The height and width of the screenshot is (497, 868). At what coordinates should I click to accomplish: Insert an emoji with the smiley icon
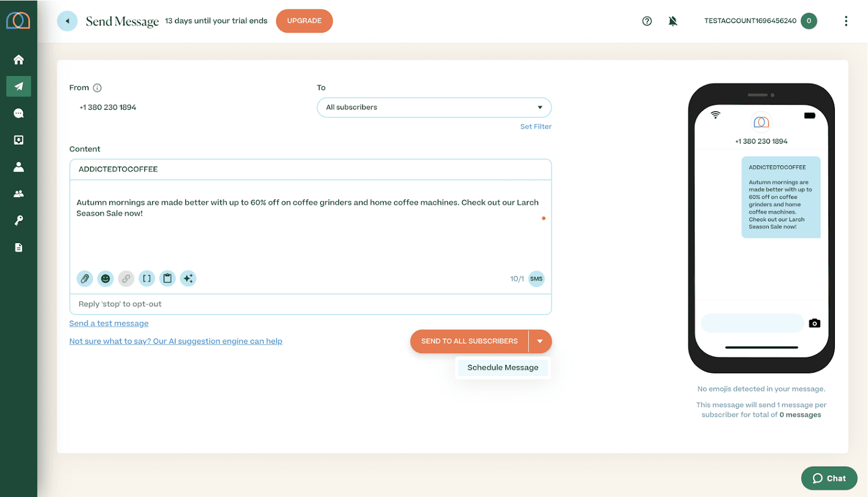(x=105, y=279)
